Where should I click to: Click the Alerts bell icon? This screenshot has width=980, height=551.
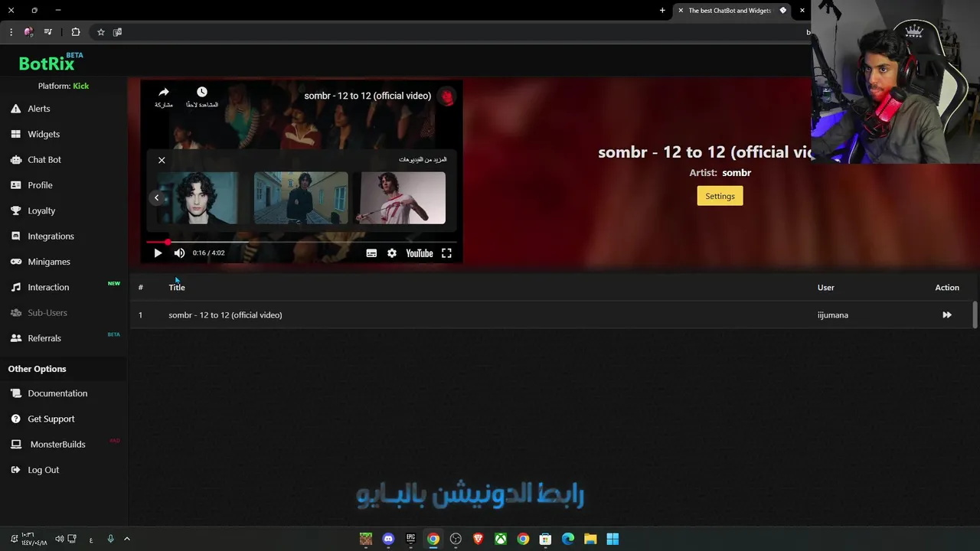[x=15, y=109]
